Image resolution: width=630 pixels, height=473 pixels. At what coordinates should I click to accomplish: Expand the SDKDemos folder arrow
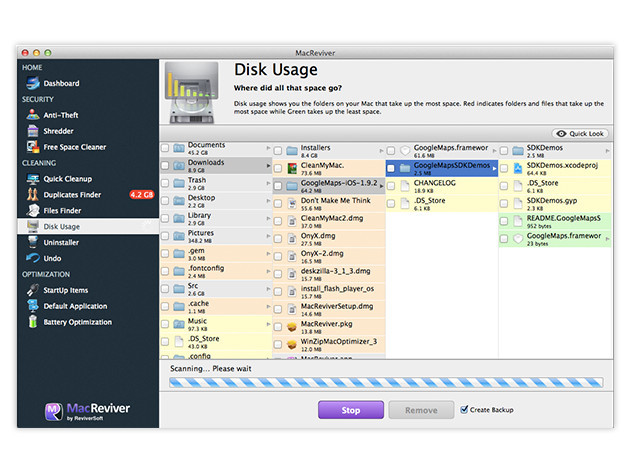pyautogui.click(x=608, y=151)
